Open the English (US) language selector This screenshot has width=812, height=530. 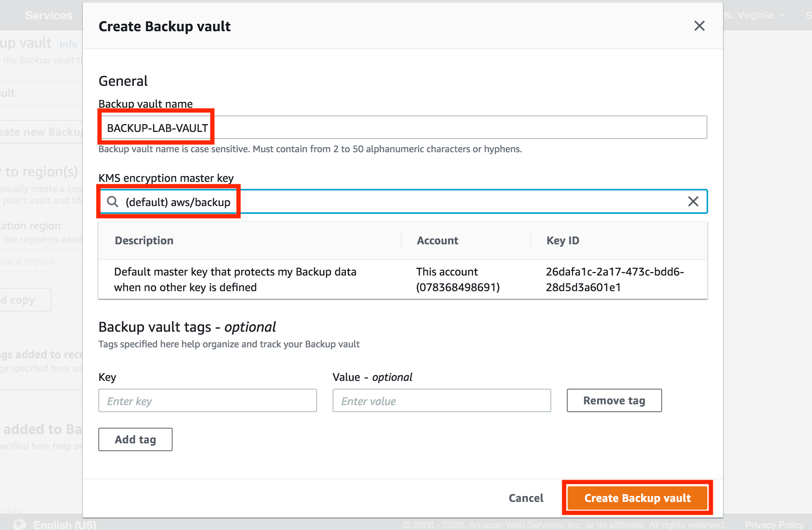coord(62,525)
